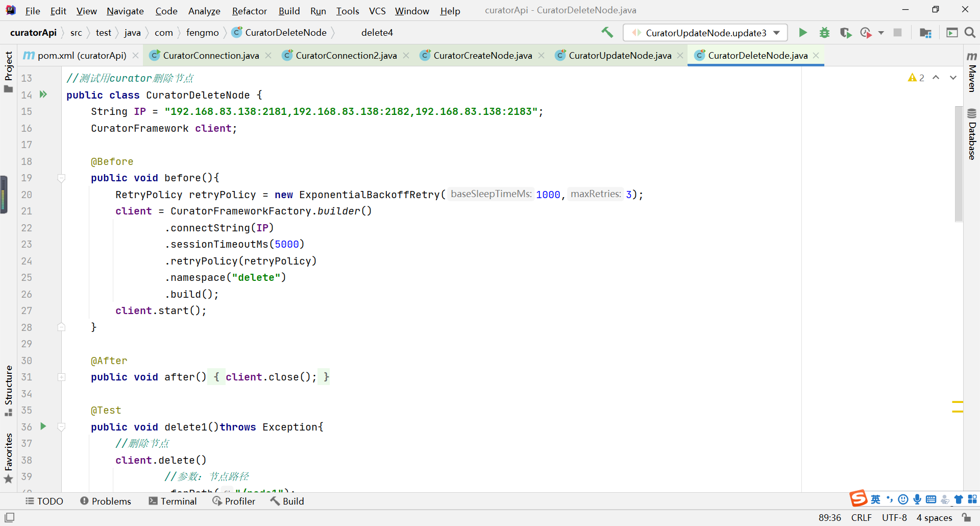Open the Maven tool window
The width and height of the screenshot is (980, 526).
972,71
